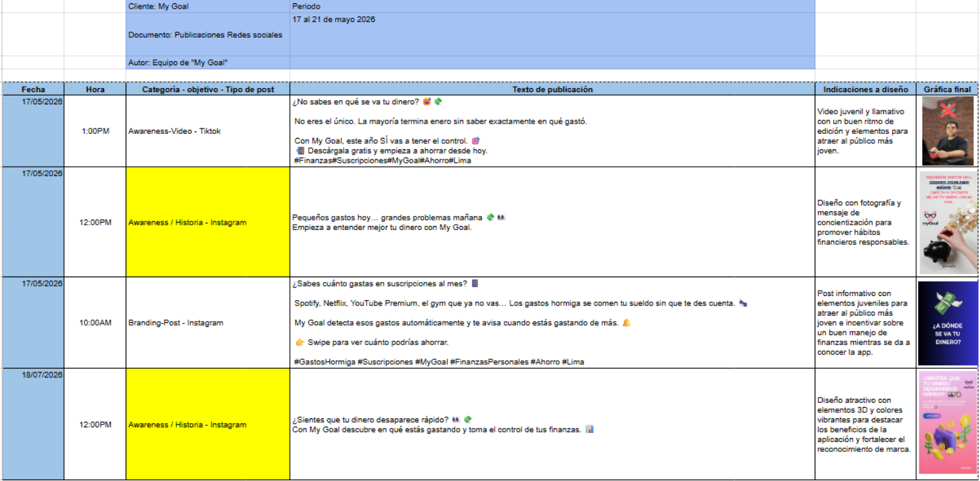Click the '10:00AM' hour cell
This screenshot has height=481, width=980.
click(95, 322)
